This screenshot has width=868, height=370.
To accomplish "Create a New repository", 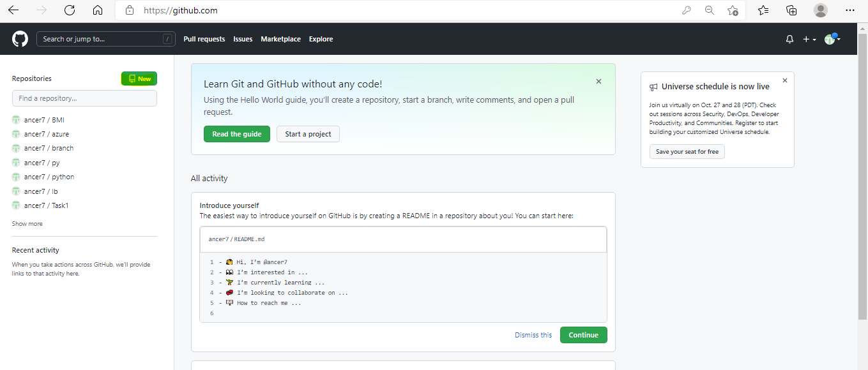I will coord(139,78).
